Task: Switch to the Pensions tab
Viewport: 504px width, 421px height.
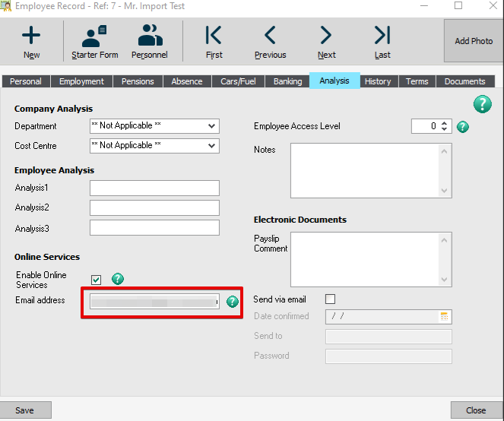Action: pyautogui.click(x=138, y=81)
